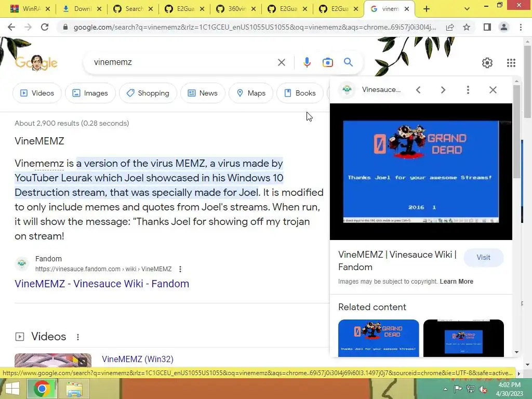Click the Google doodle logo
Image resolution: width=532 pixels, height=399 pixels.
click(36, 63)
